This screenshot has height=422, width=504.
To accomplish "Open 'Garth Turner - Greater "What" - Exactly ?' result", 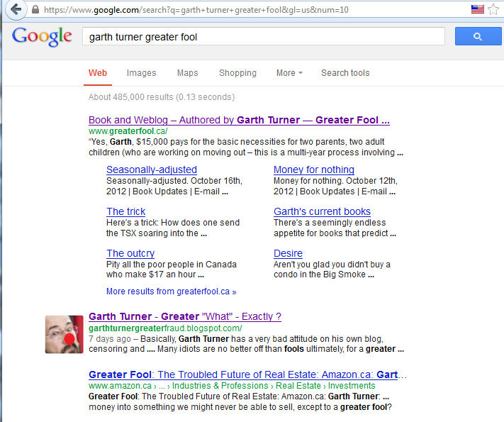I will pyautogui.click(x=185, y=316).
